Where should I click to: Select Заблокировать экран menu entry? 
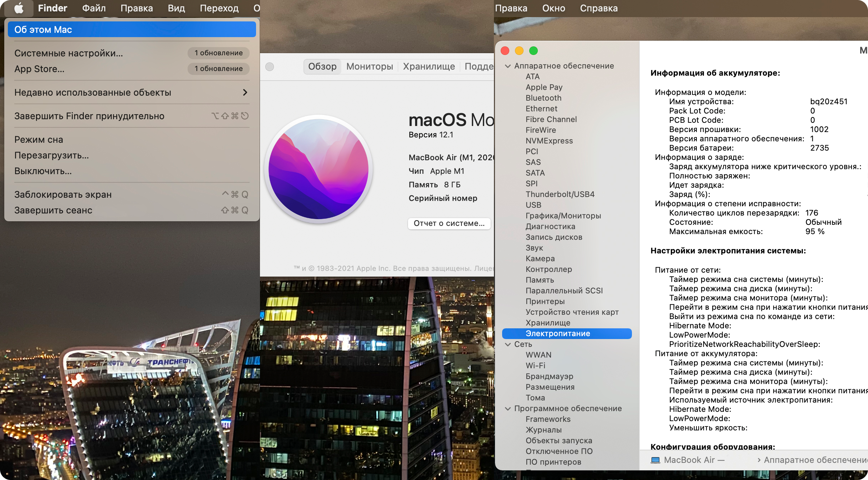coord(132,194)
